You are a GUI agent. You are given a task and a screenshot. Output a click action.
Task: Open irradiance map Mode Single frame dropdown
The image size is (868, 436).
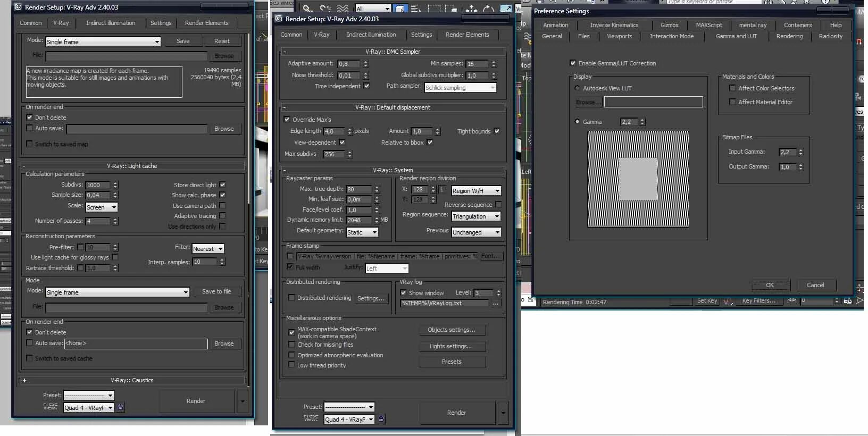[x=103, y=41]
